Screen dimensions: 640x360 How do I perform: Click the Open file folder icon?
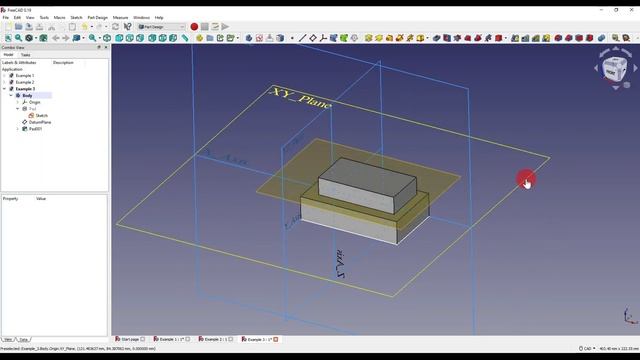coord(18,27)
